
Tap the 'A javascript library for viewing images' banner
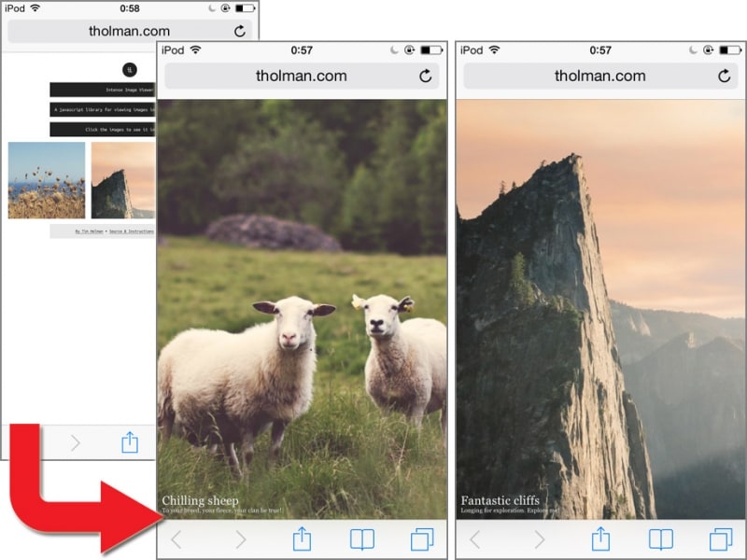[103, 109]
